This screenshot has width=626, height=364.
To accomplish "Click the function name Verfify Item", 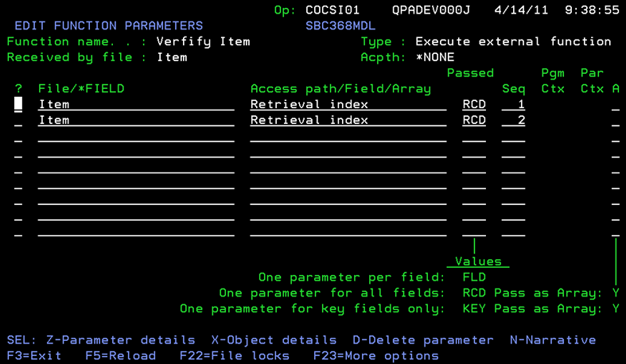I will pyautogui.click(x=203, y=41).
